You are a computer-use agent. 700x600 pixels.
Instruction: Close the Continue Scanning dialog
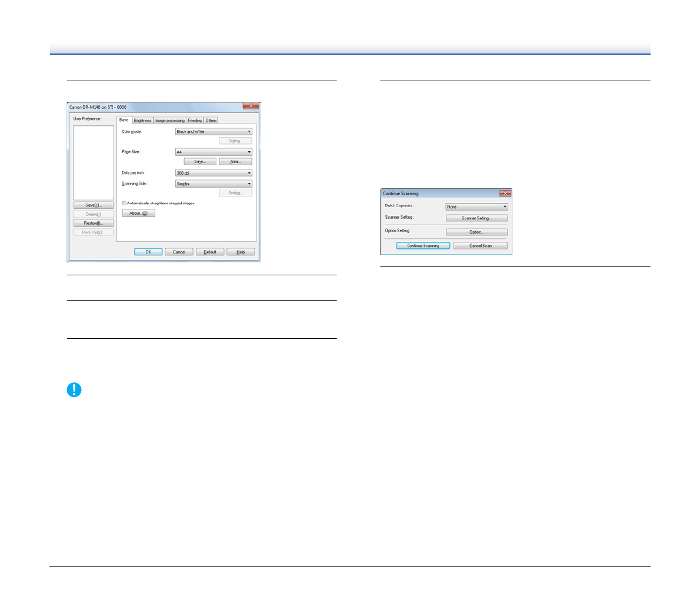click(505, 194)
